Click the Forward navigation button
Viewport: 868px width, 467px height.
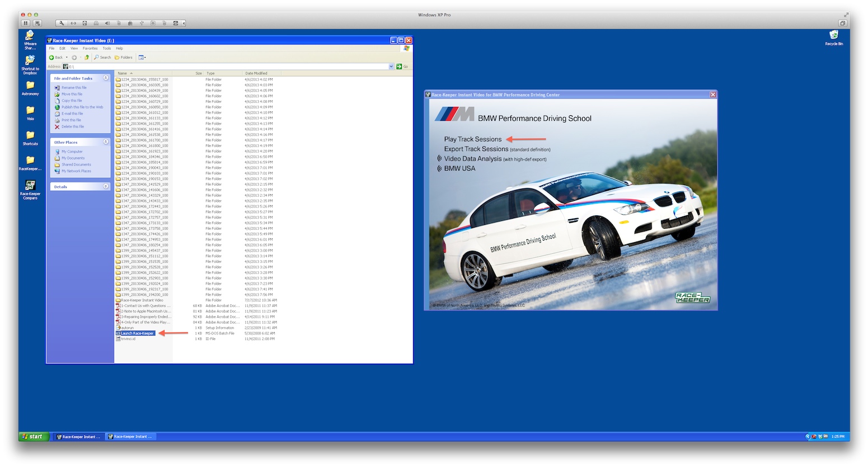click(x=74, y=57)
